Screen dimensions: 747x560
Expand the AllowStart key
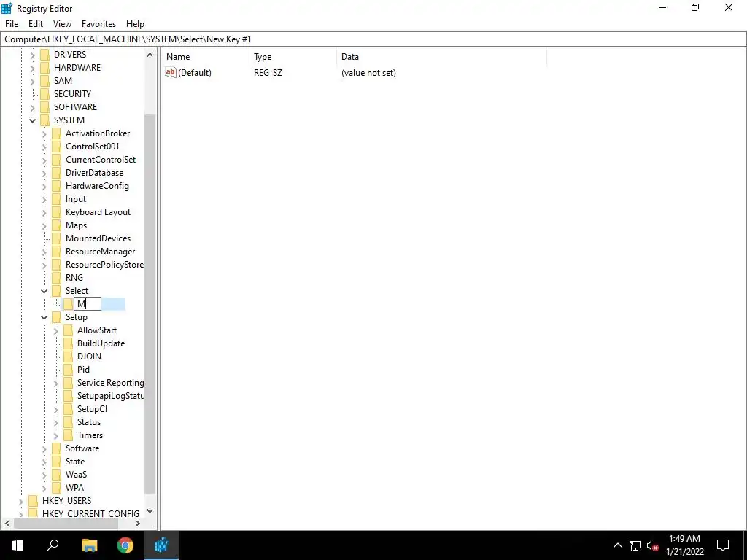point(55,331)
